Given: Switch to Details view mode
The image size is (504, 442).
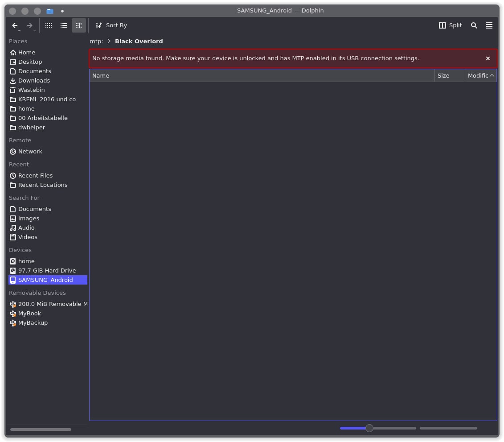Looking at the screenshot, I should (79, 25).
